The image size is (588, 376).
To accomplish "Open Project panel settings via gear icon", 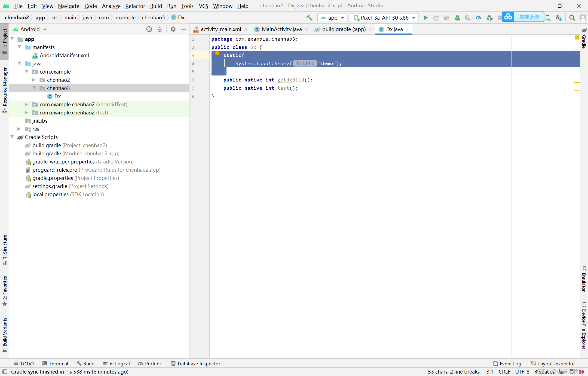I will point(173,29).
